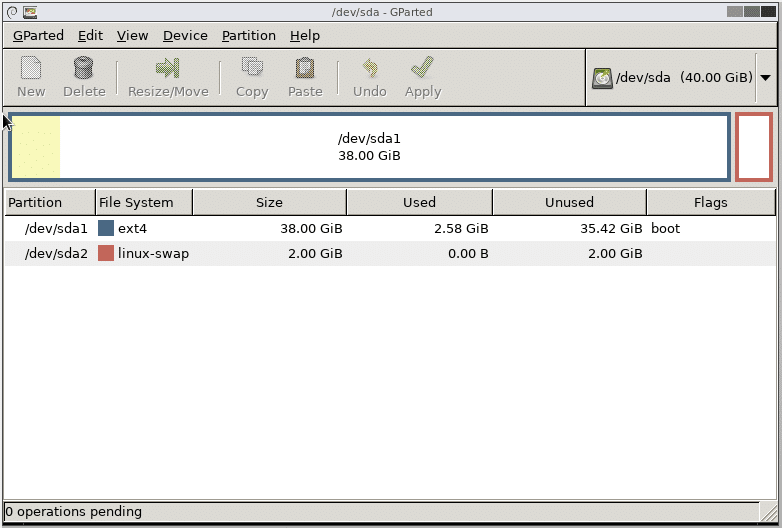Image resolution: width=782 pixels, height=528 pixels.
Task: Open the Device menu
Action: pyautogui.click(x=185, y=35)
